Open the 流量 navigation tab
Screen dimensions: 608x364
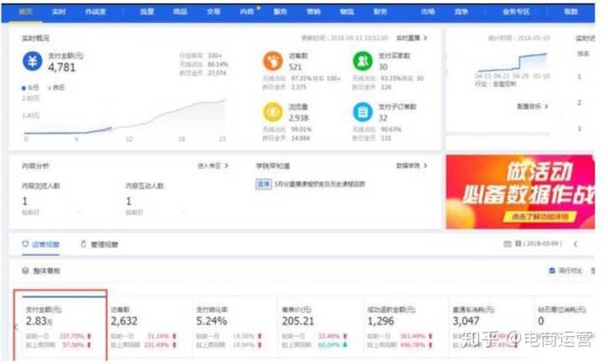tap(147, 12)
